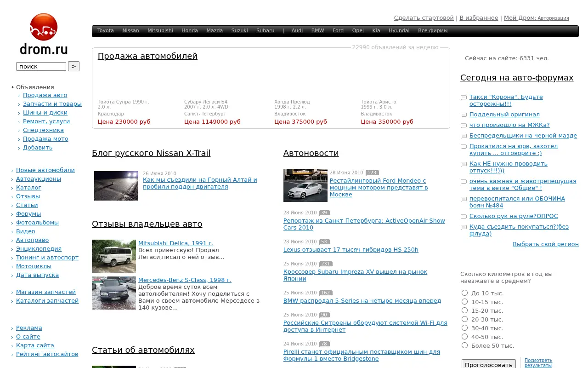
Task: Click the drom.ru red car logo
Action: click(44, 34)
